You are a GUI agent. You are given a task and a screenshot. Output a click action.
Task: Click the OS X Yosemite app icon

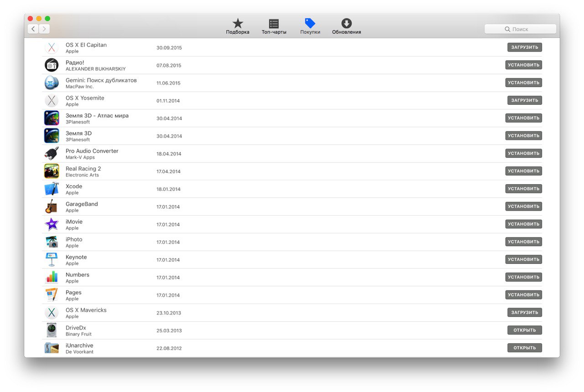(x=52, y=101)
